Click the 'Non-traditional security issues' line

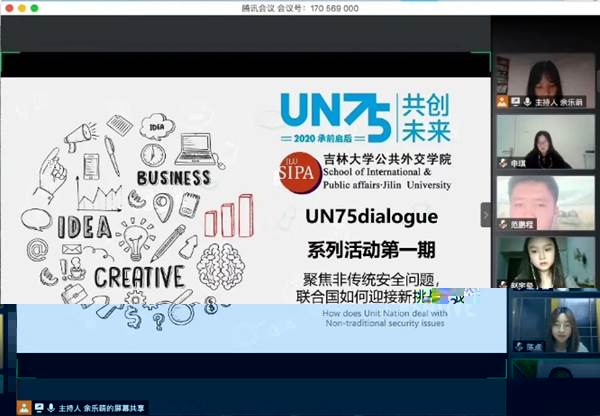(x=385, y=323)
